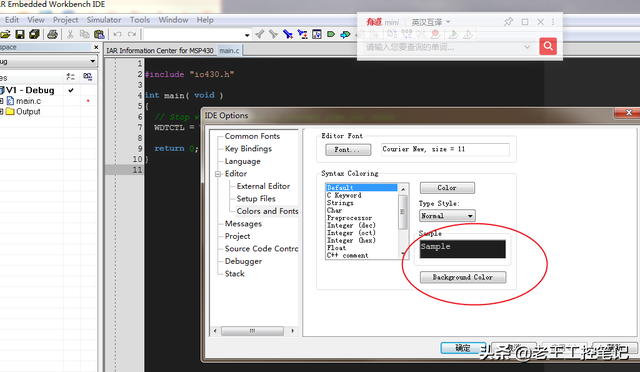This screenshot has height=372, width=640.
Task: Click the Open file toolbar icon
Action: click(5, 34)
